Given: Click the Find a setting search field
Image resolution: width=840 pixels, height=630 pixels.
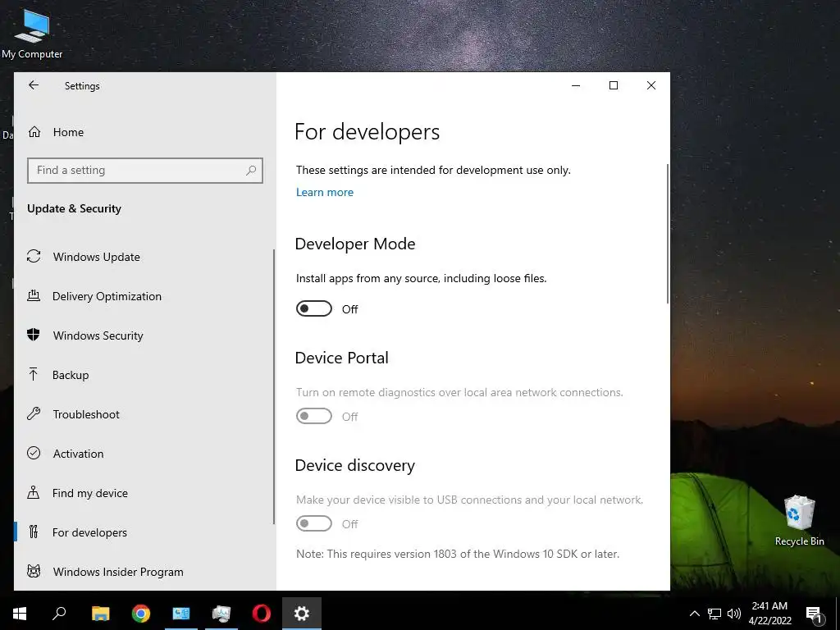Looking at the screenshot, I should [x=144, y=171].
